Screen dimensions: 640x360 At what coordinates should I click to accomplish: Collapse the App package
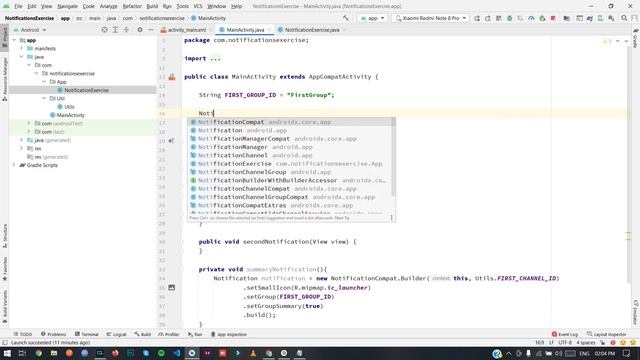pyautogui.click(x=44, y=82)
